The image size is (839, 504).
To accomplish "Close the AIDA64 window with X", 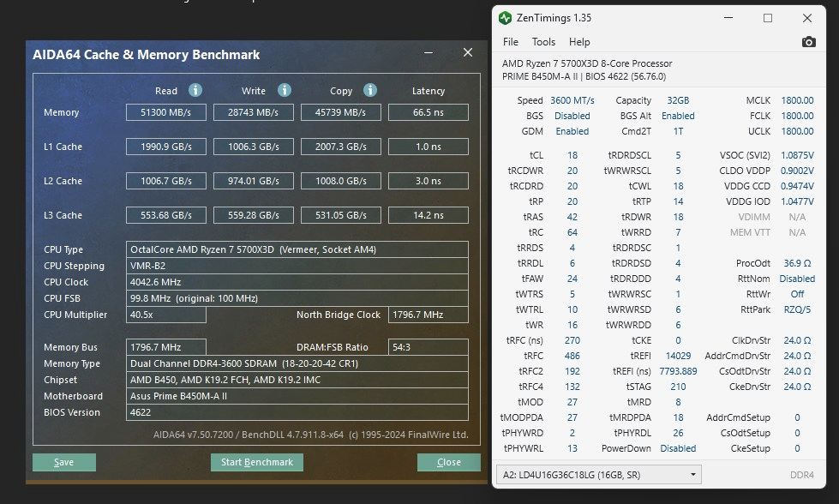I will (x=468, y=52).
